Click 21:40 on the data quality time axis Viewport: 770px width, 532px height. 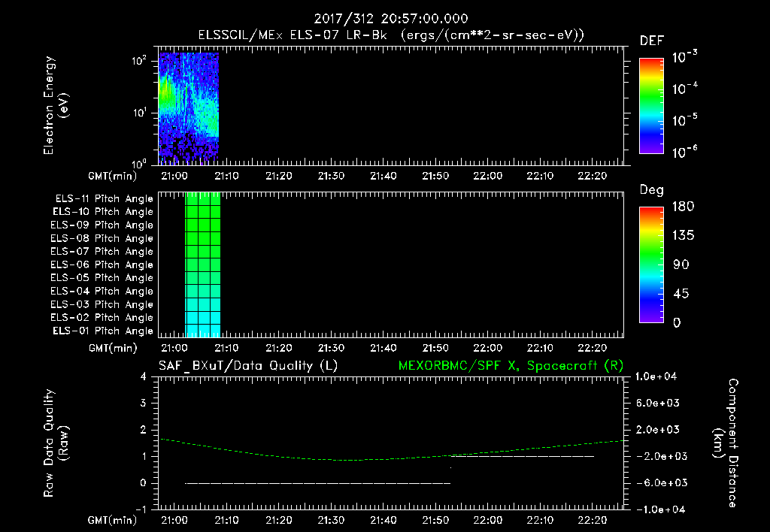tap(383, 520)
